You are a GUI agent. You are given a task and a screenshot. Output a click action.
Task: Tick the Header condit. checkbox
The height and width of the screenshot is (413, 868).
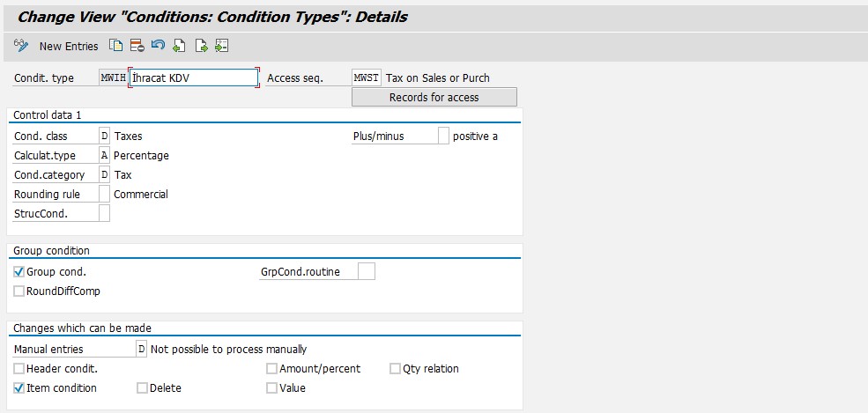click(x=19, y=369)
